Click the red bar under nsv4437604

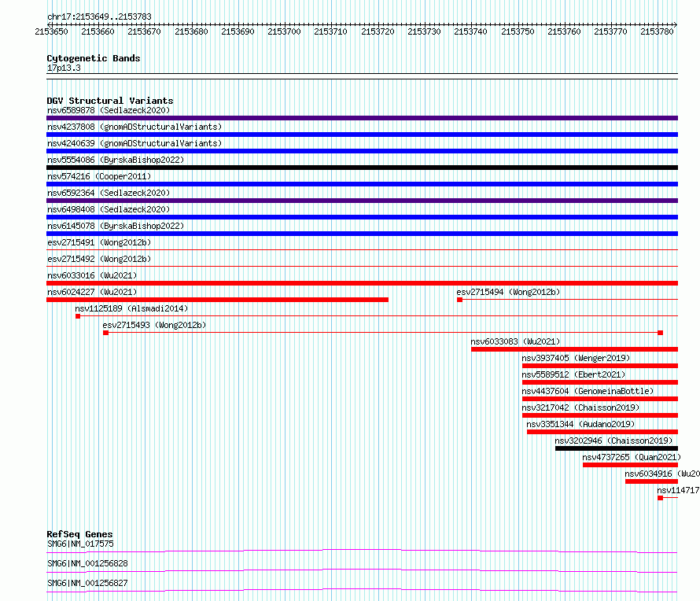[x=600, y=399]
